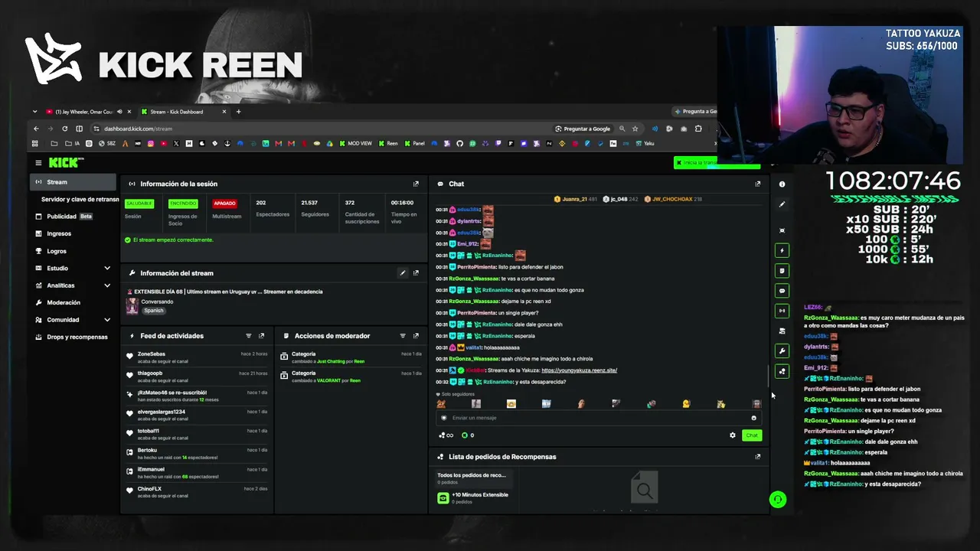This screenshot has height=551, width=980.
Task: Toggle the rewards list panel button
Action: [782, 371]
